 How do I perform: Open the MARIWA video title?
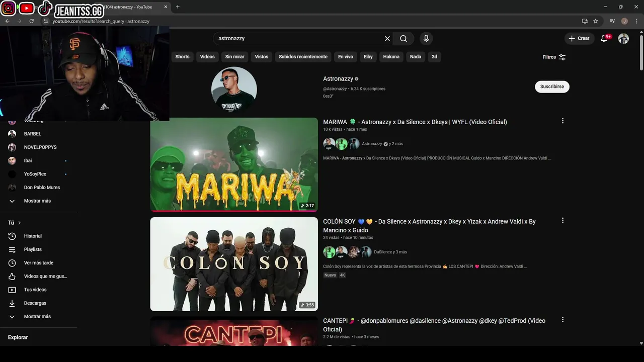pyautogui.click(x=415, y=122)
